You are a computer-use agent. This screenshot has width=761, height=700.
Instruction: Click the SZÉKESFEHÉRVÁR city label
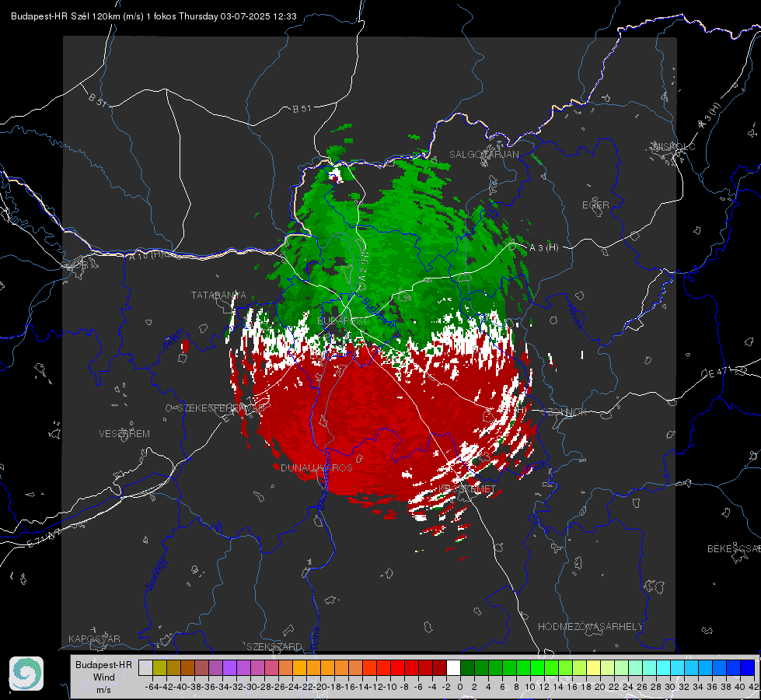pos(221,408)
